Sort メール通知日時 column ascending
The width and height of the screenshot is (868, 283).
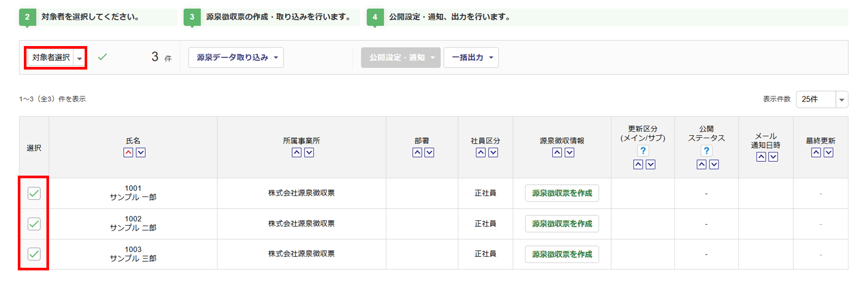[x=761, y=157]
